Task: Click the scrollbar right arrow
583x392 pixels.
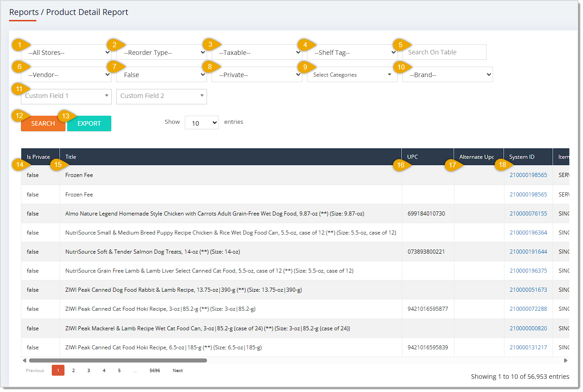Action: [x=566, y=361]
